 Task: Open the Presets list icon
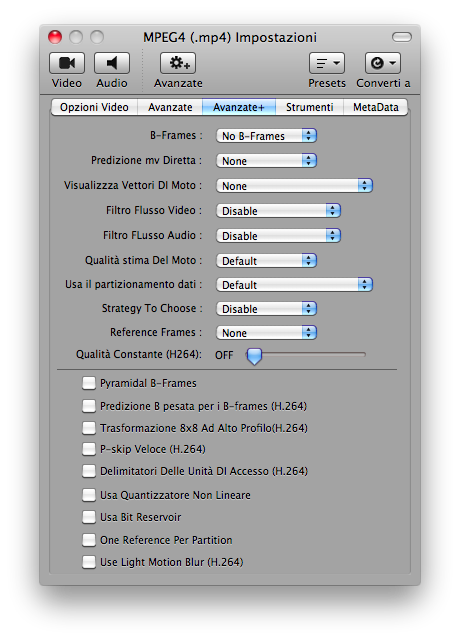pos(327,63)
